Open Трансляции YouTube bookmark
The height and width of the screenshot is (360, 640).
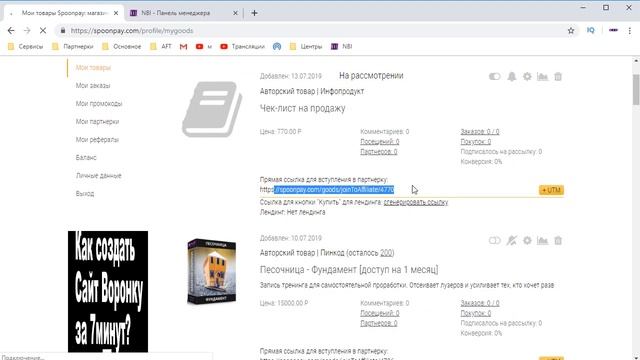[x=242, y=47]
